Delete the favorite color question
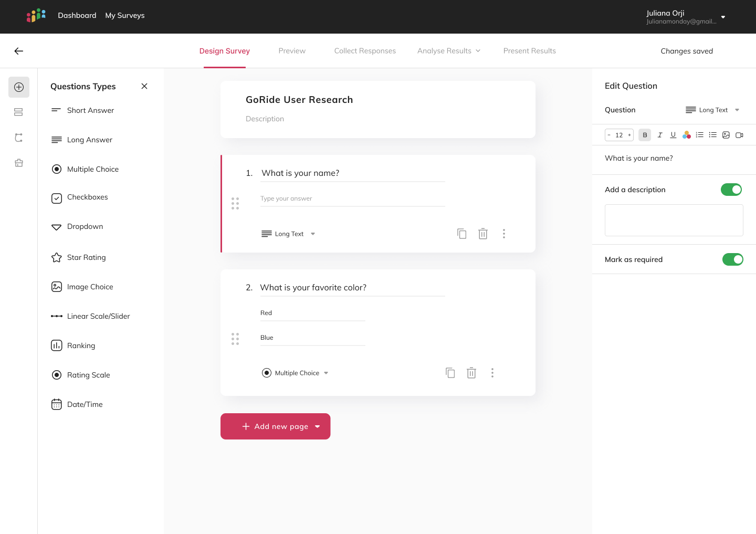Image resolution: width=756 pixels, height=534 pixels. (471, 373)
